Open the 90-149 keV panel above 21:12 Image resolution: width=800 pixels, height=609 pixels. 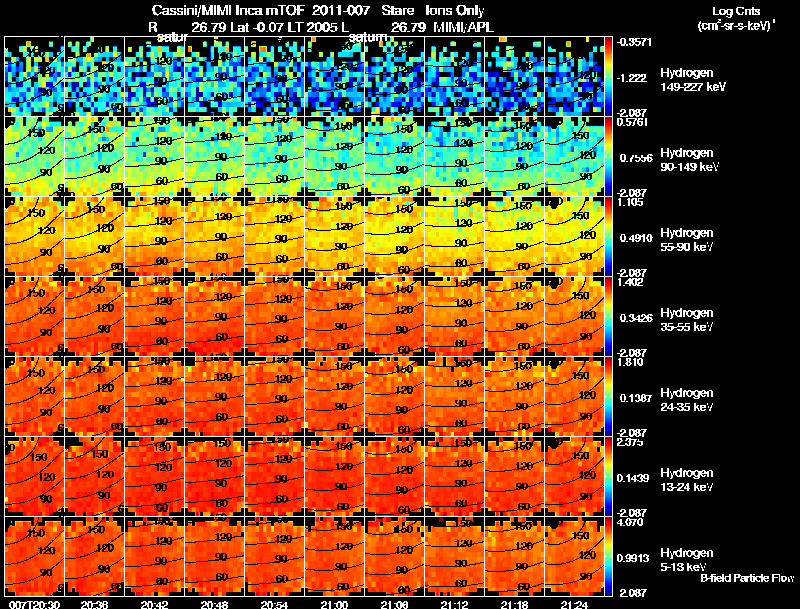point(455,157)
